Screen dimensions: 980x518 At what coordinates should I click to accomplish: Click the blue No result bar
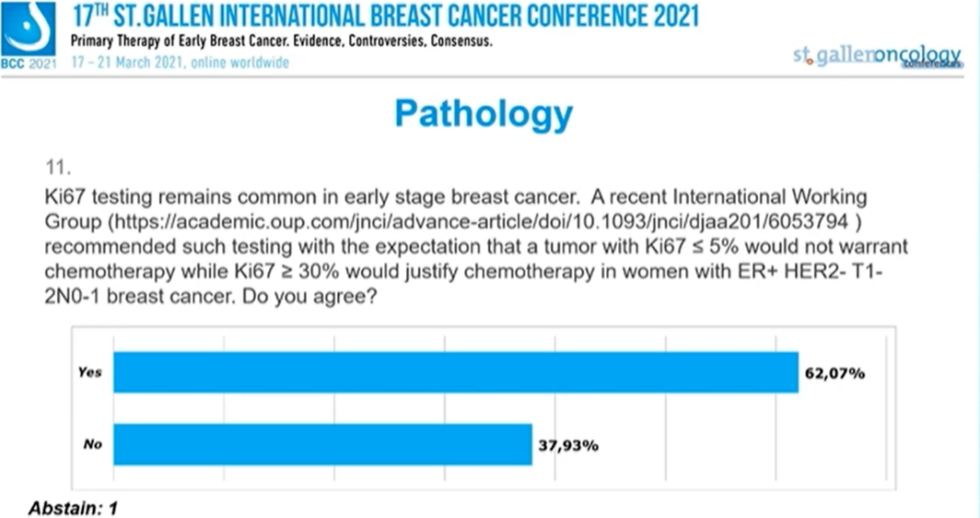point(321,445)
